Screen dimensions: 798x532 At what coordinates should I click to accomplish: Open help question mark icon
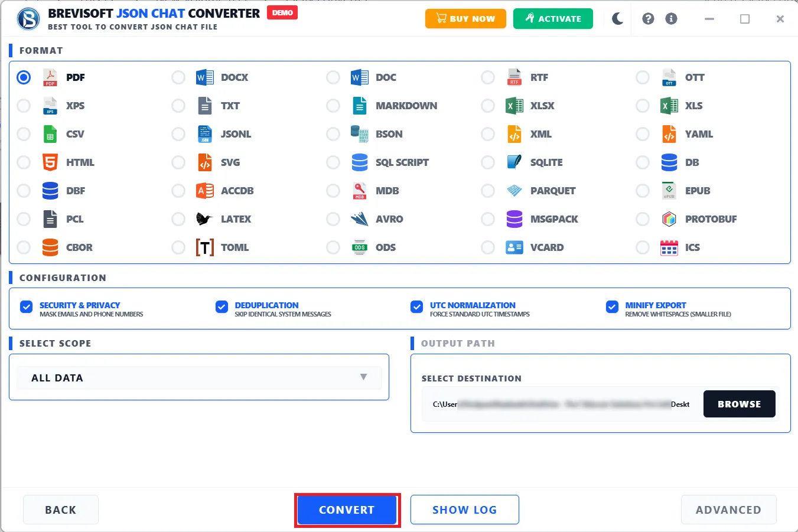648,19
